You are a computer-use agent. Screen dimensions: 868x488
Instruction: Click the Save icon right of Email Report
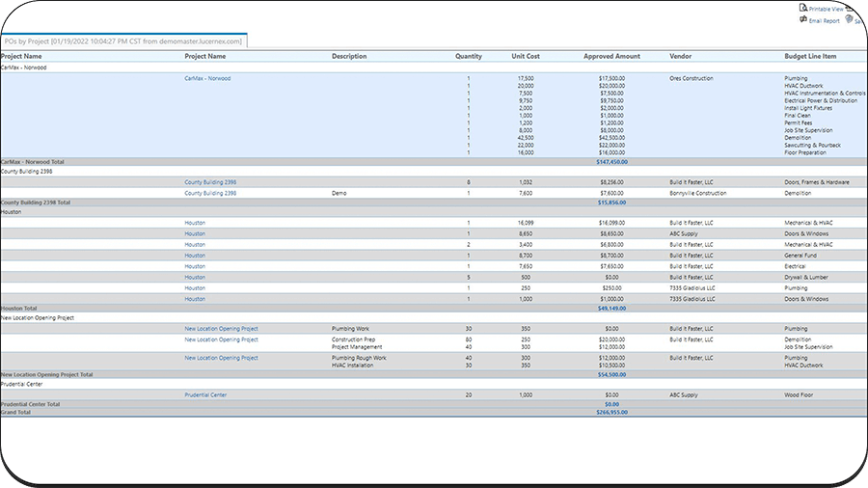coord(849,19)
